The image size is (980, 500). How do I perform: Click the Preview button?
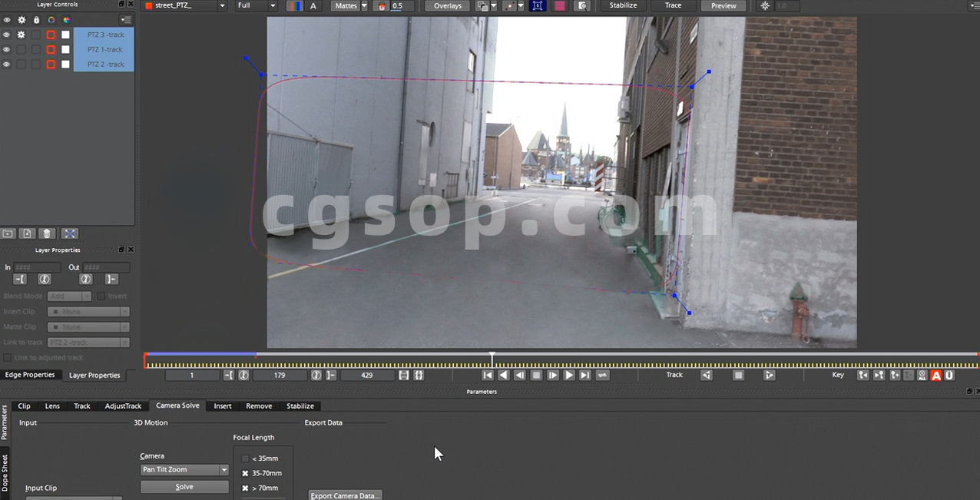tap(723, 5)
